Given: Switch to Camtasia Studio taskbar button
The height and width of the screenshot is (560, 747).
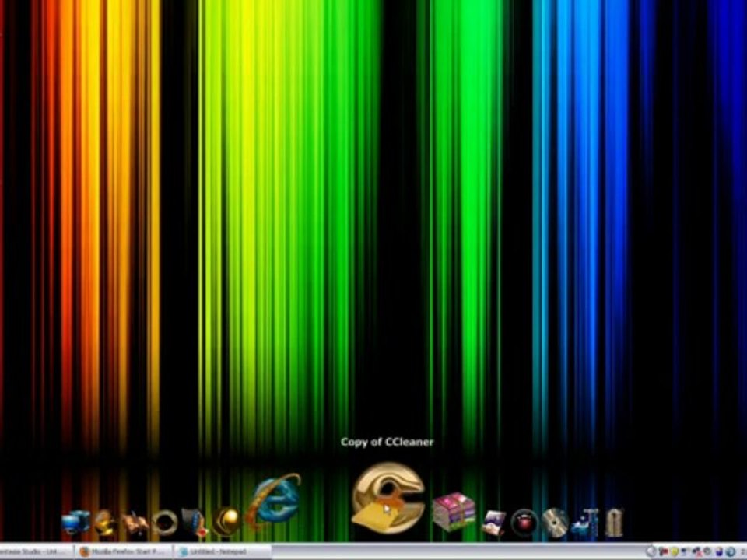Looking at the screenshot, I should 36,552.
